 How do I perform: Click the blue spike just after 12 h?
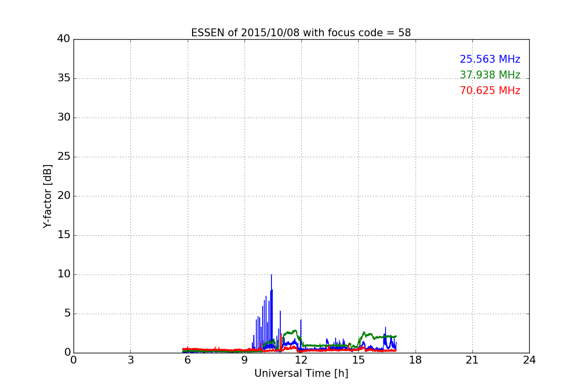[301, 321]
